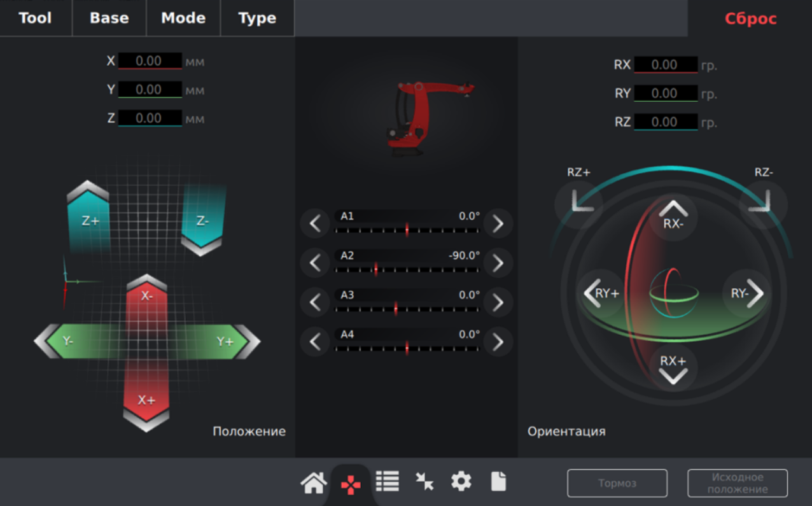Viewport: 812px width, 506px height.
Task: Select the X position value field
Action: click(150, 61)
